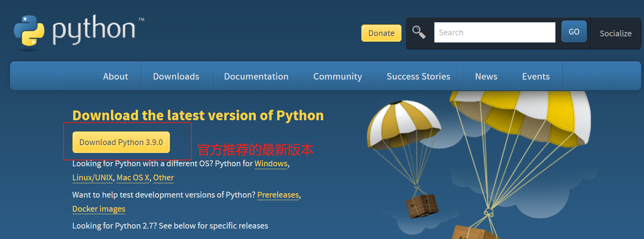Open the Community menu
Viewport: 644px width, 239px height.
click(337, 76)
